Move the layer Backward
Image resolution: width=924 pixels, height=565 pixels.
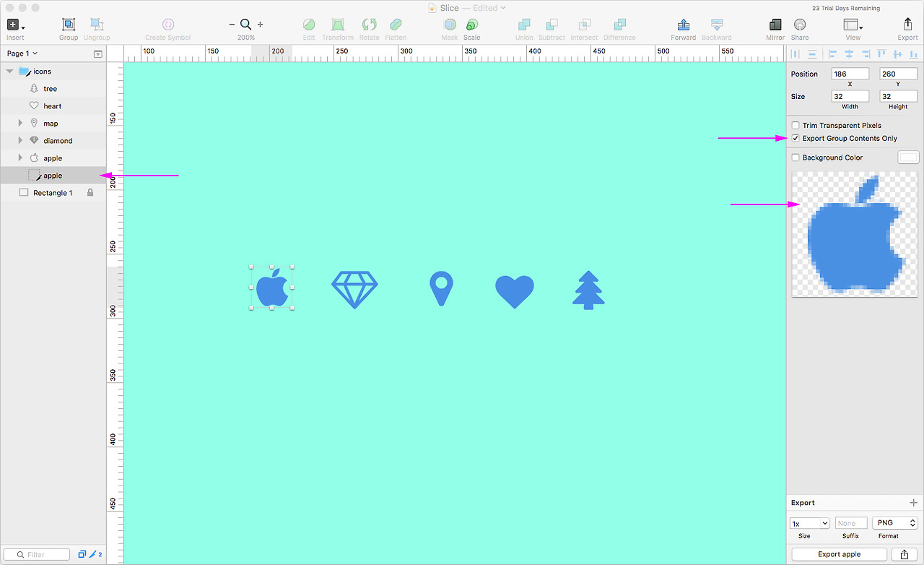tap(717, 25)
